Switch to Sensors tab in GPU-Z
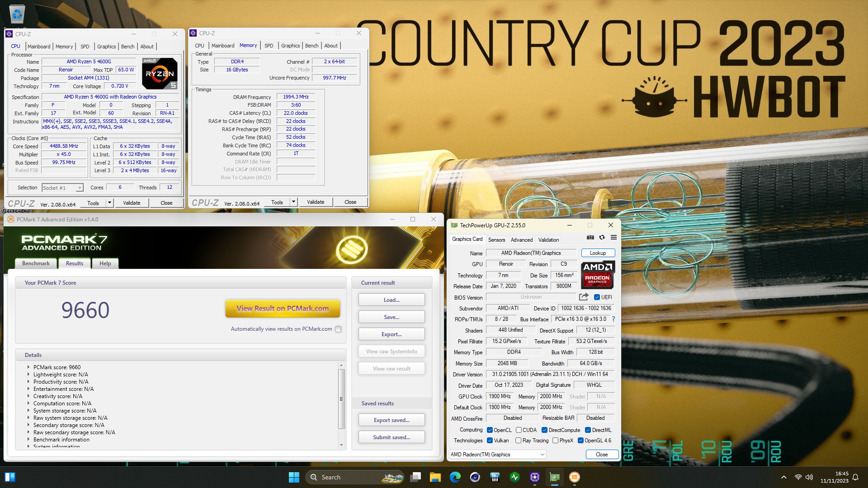Viewport: 868px width, 488px height. [x=496, y=239]
